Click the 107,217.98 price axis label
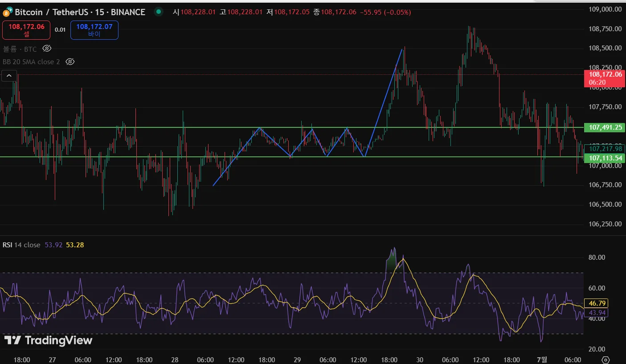The height and width of the screenshot is (364, 626). 605,149
